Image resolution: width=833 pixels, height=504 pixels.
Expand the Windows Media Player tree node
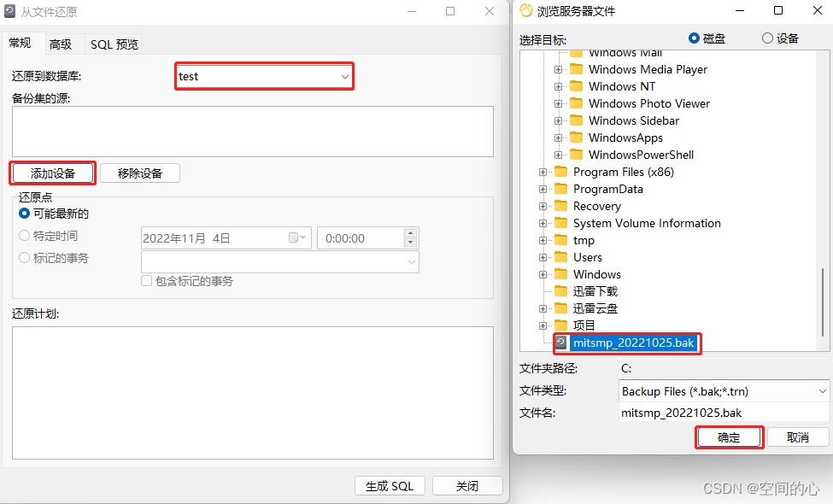[558, 69]
